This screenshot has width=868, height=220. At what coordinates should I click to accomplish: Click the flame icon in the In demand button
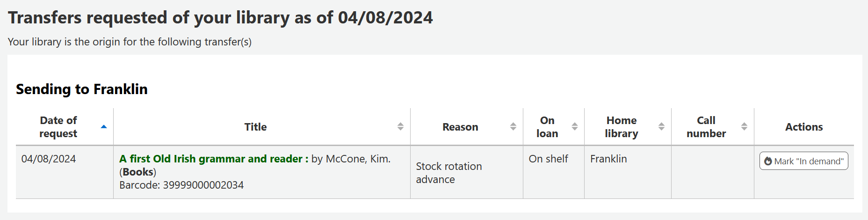(768, 161)
